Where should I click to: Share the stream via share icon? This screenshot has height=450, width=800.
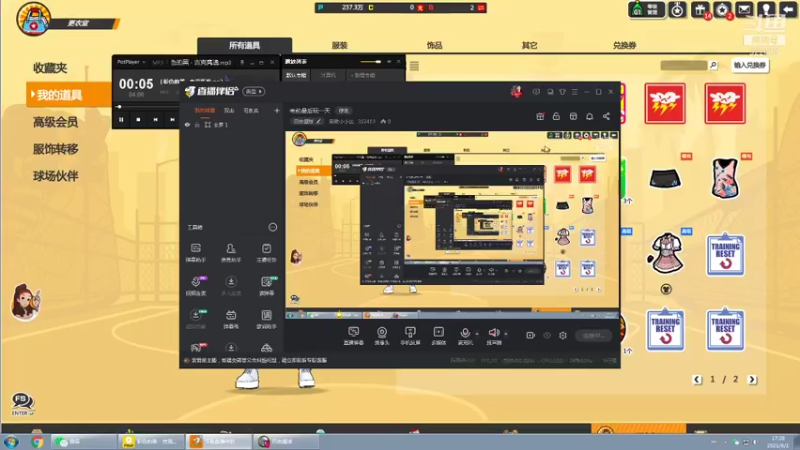[606, 116]
